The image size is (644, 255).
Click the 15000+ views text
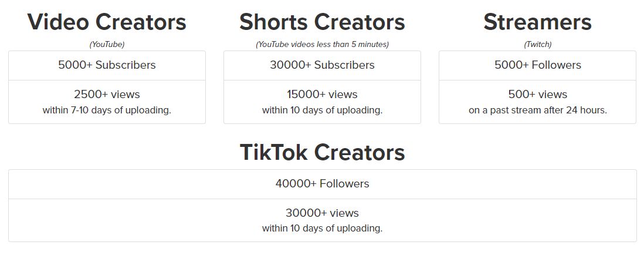pos(322,94)
